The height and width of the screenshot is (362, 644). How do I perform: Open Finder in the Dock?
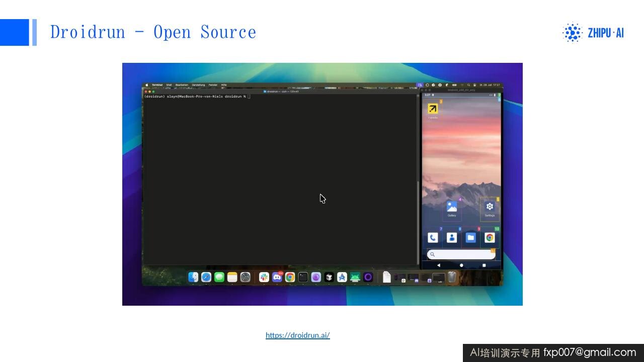[x=193, y=277]
